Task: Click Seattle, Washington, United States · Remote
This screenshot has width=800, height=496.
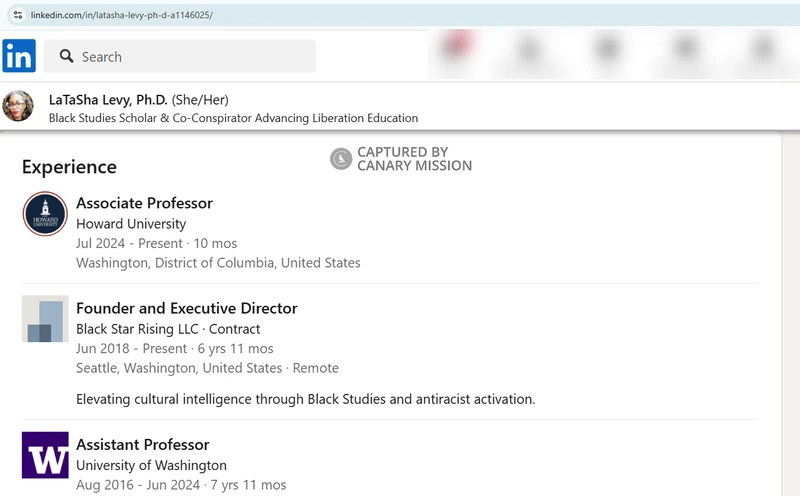Action: point(207,368)
